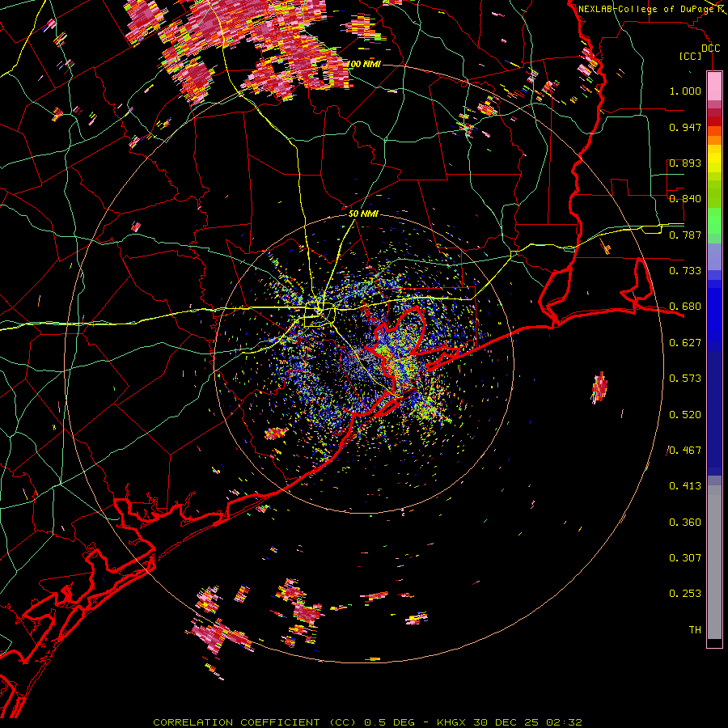The height and width of the screenshot is (728, 728).
Task: Select the 0.360 scale value
Action: [685, 523]
